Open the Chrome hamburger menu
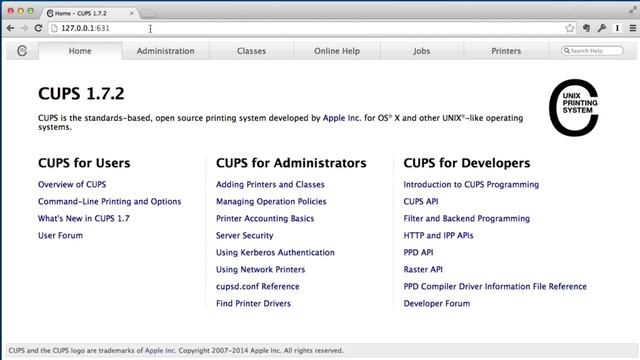The height and width of the screenshot is (360, 640). pos(633,28)
